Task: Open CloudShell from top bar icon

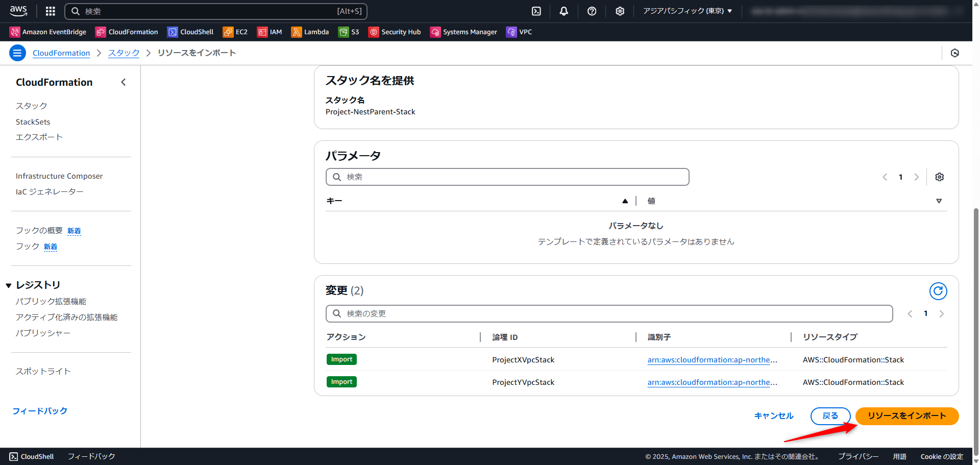Action: pyautogui.click(x=536, y=11)
